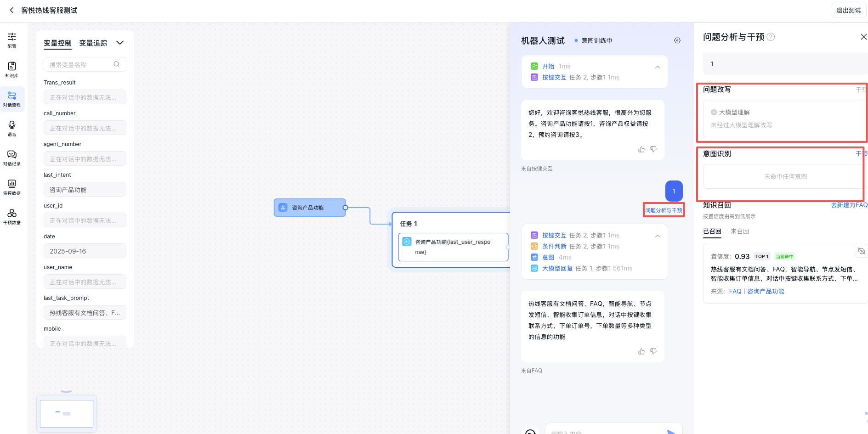Screen dimensions: 868x434
Task: Open the 语音 section from the sidebar
Action: [x=12, y=129]
